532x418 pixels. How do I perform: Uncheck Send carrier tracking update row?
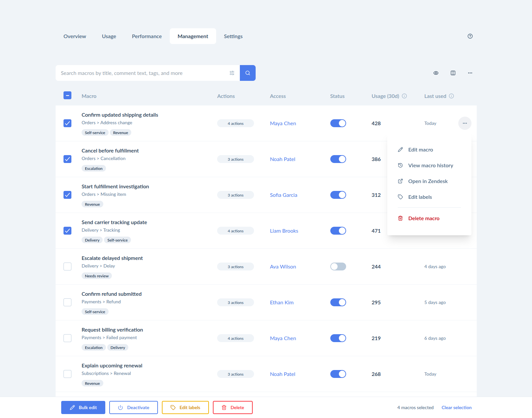click(x=67, y=231)
